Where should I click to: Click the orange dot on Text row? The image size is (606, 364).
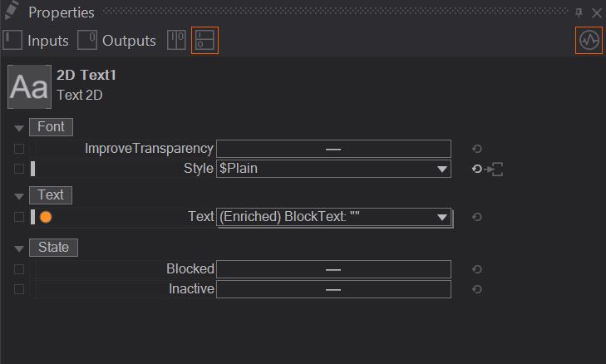pos(46,217)
